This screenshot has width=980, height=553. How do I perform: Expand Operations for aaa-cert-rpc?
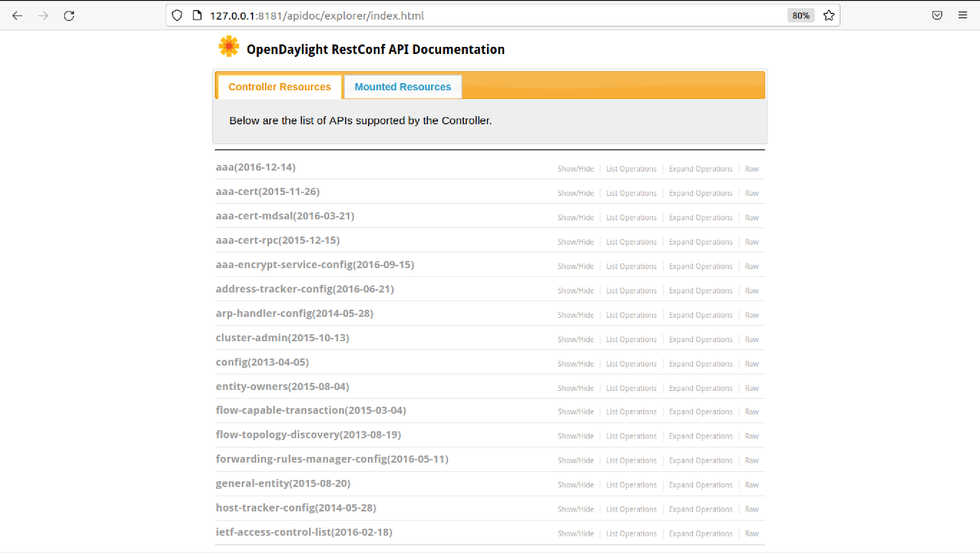(x=700, y=242)
